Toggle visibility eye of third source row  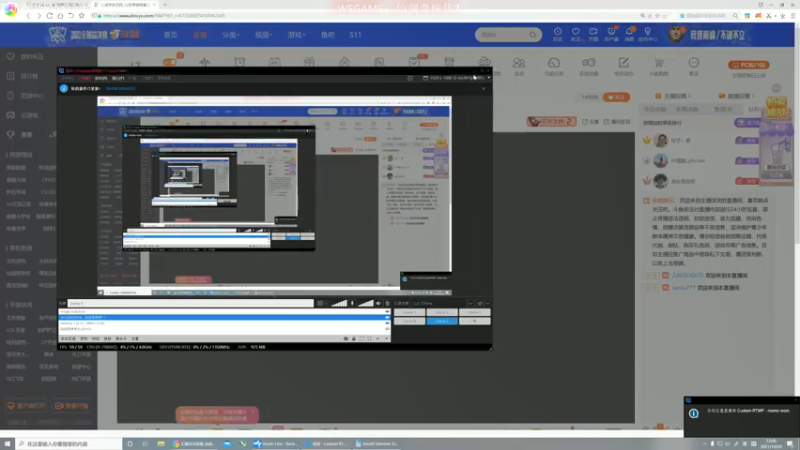387,323
